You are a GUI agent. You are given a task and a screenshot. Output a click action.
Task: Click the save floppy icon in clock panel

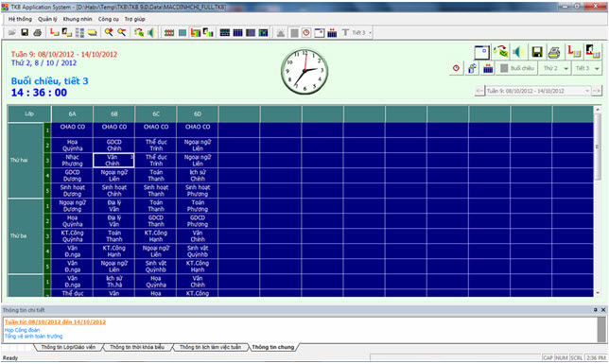tap(537, 52)
